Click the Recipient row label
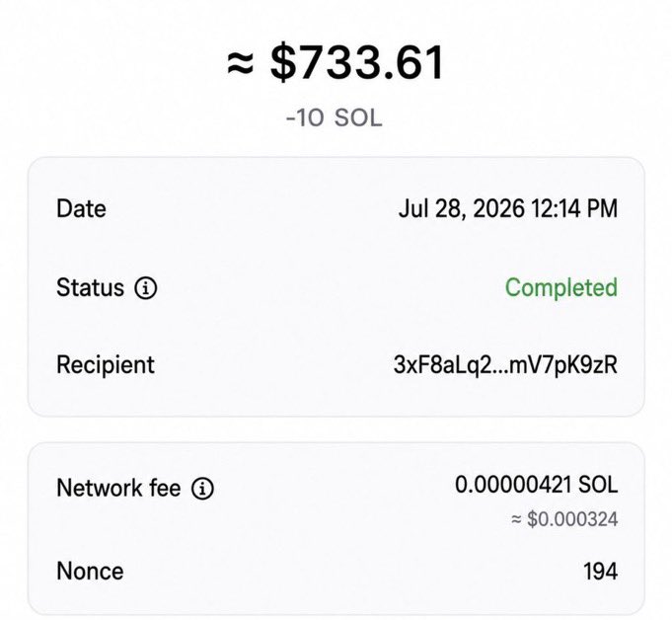672x620 pixels. coord(106,365)
